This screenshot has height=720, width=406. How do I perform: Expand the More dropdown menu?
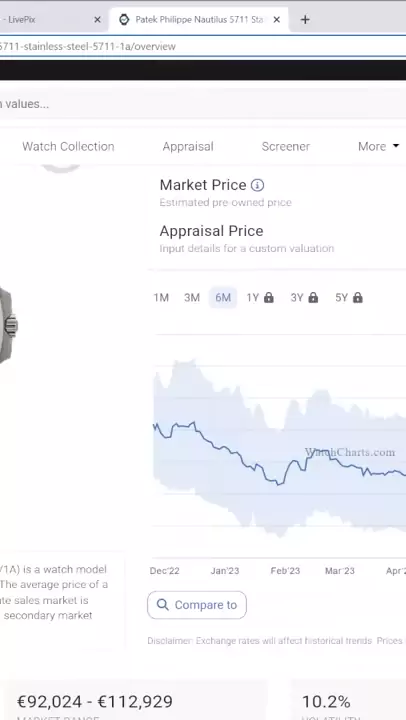pyautogui.click(x=379, y=146)
